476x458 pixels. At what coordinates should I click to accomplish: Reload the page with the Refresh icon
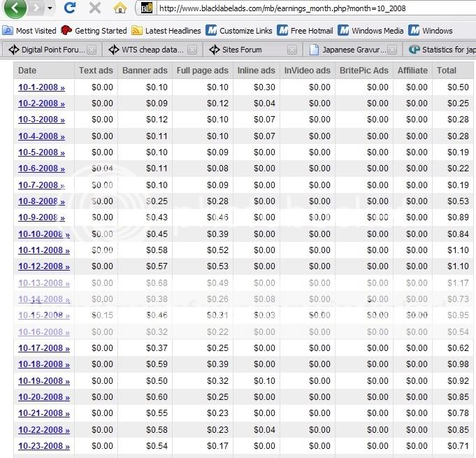pos(70,8)
